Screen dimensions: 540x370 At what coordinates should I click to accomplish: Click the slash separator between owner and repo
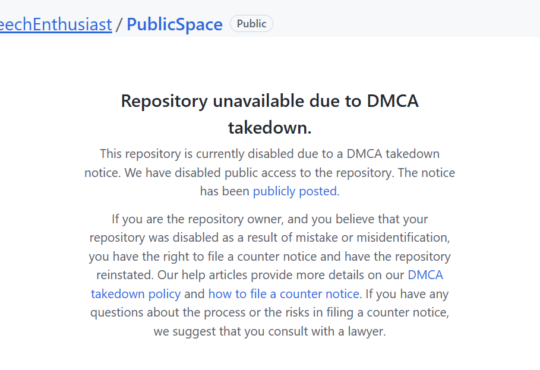(x=119, y=25)
